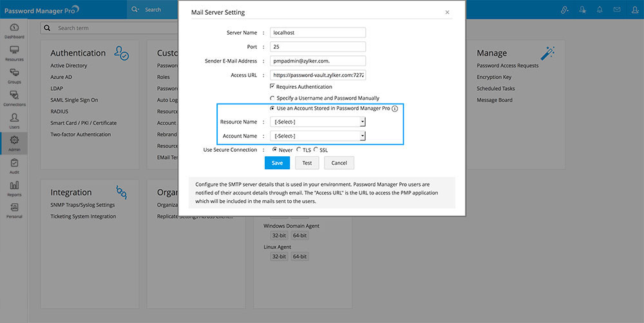
Task: Select SSL secure connection option
Action: (x=316, y=150)
